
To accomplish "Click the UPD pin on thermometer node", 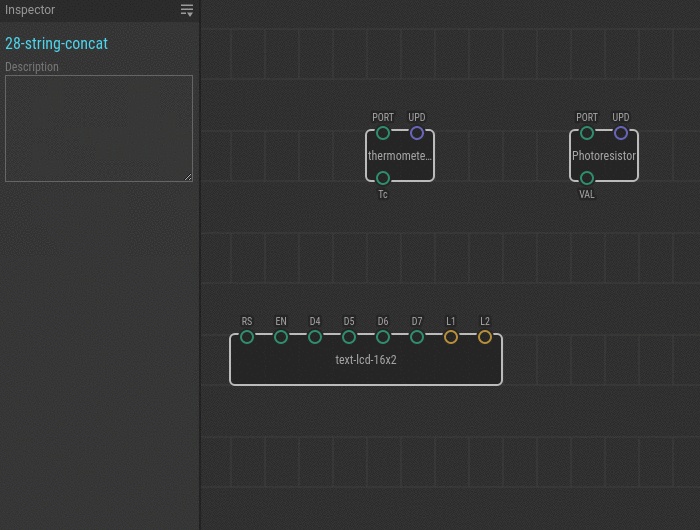I will (x=417, y=133).
